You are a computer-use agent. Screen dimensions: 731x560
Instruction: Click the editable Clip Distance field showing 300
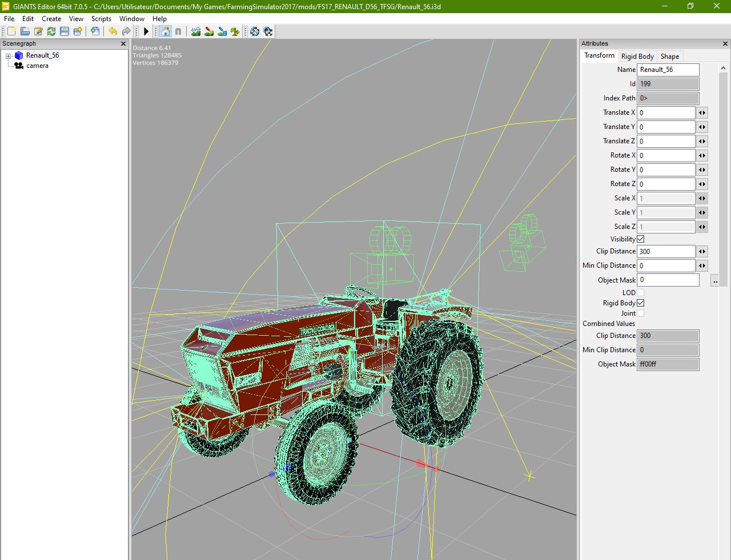[x=666, y=251]
